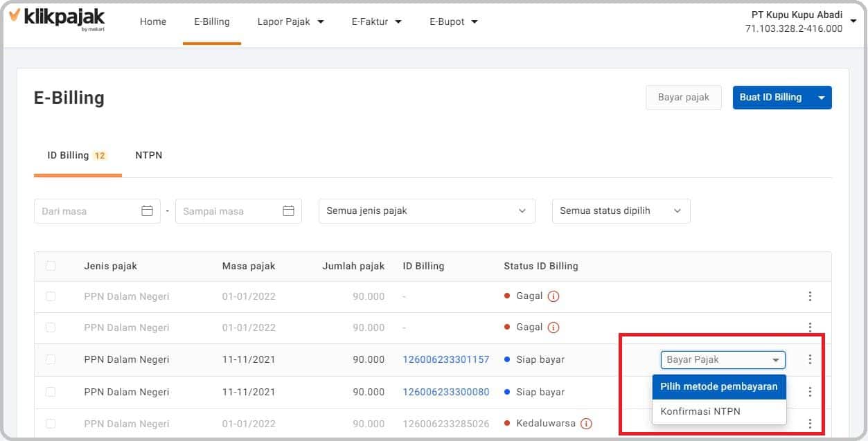Viewport: 868px width, 441px height.
Task: Expand E-Faktur menu
Action: [376, 21]
